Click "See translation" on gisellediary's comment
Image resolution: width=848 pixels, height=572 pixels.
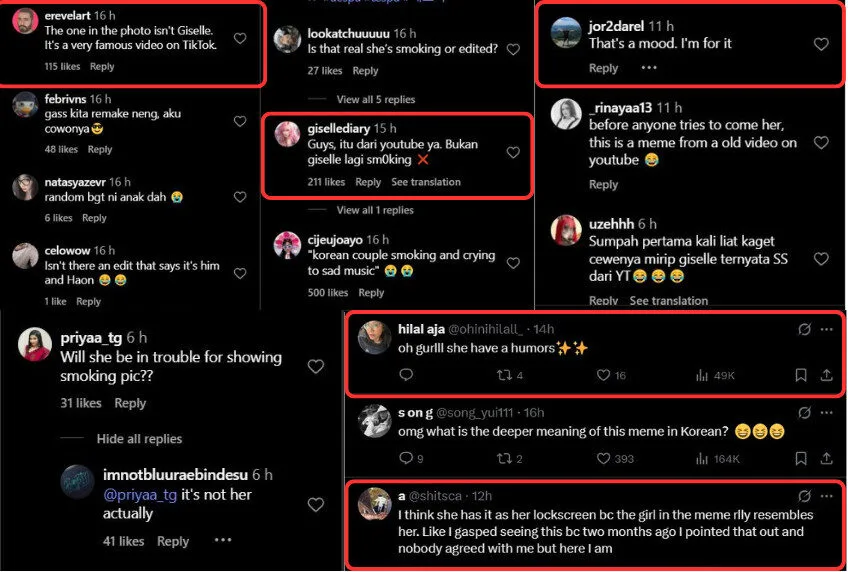[x=426, y=182]
